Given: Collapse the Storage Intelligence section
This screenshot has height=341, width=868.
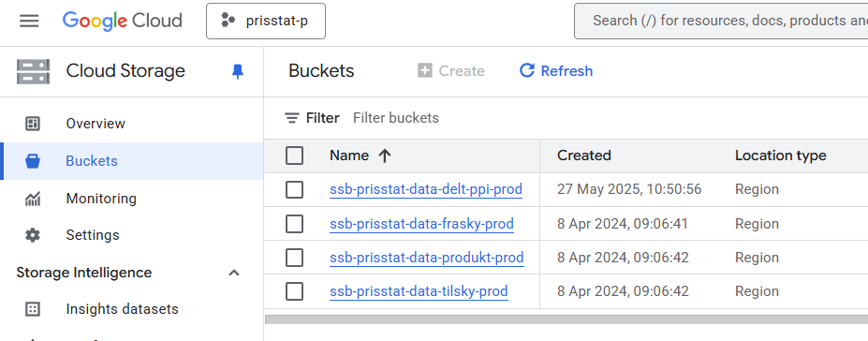Looking at the screenshot, I should pyautogui.click(x=234, y=273).
